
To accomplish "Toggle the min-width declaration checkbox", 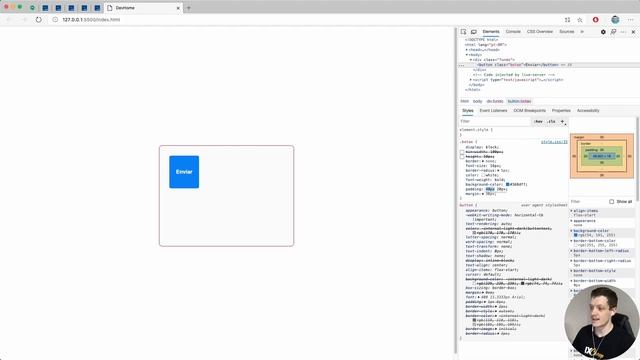I will click(462, 152).
